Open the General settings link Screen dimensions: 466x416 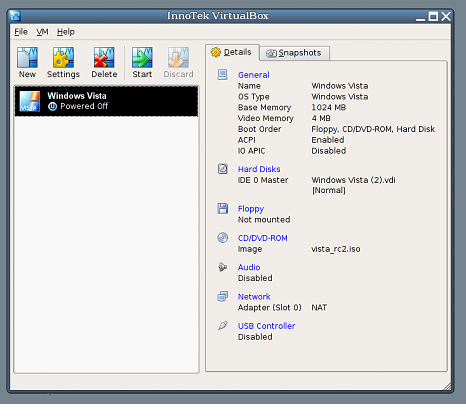(x=253, y=75)
